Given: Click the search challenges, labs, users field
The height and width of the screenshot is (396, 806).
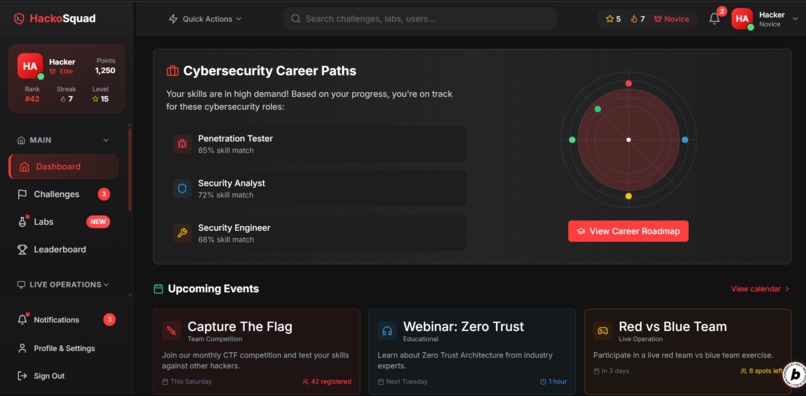Looking at the screenshot, I should [420, 19].
